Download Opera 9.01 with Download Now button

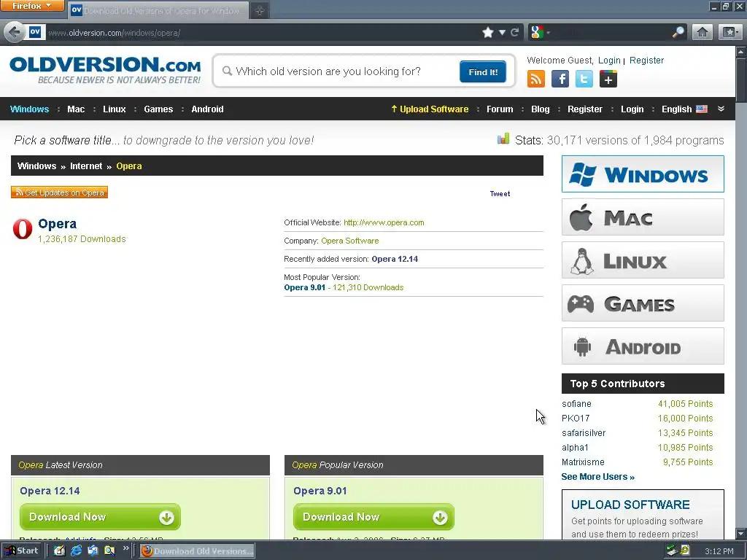pos(373,517)
